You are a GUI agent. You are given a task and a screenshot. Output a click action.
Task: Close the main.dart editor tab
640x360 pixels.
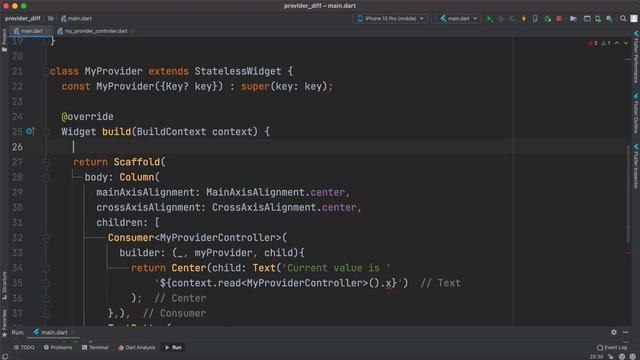[48, 31]
